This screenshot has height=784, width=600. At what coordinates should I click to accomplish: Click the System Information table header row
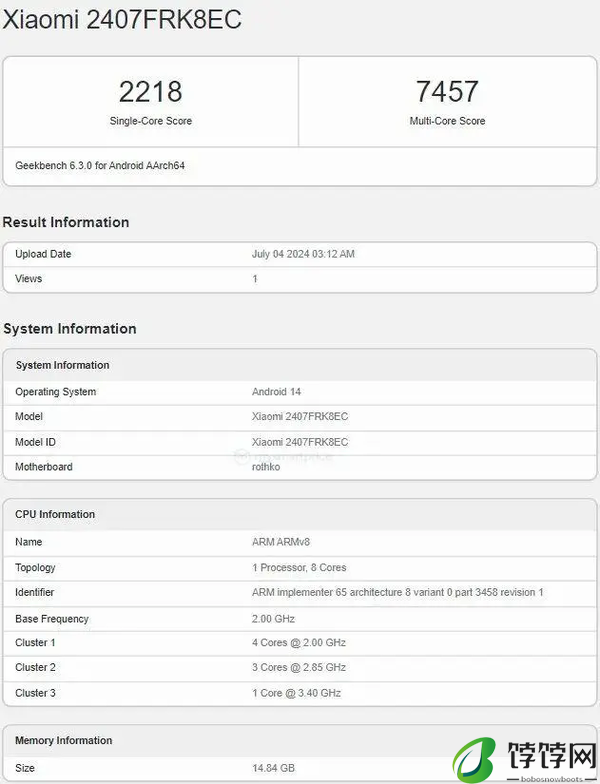click(300, 365)
